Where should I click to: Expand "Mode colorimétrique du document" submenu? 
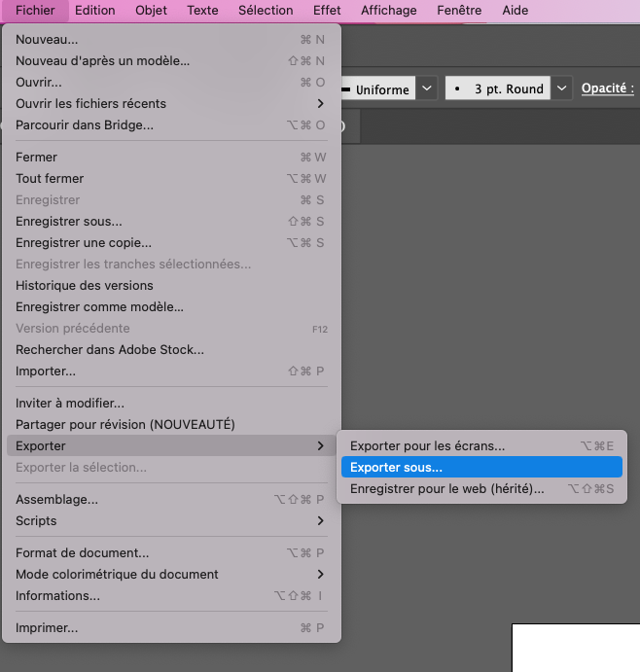(320, 575)
